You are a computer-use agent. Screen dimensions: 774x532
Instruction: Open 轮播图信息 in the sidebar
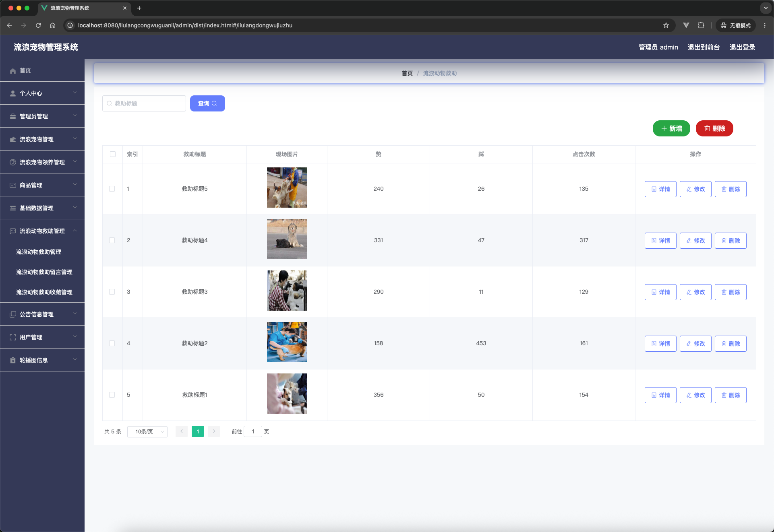pos(42,360)
